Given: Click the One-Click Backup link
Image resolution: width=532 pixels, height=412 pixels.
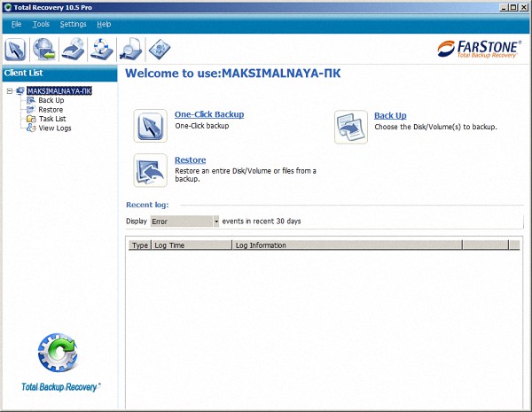Looking at the screenshot, I should coord(209,114).
